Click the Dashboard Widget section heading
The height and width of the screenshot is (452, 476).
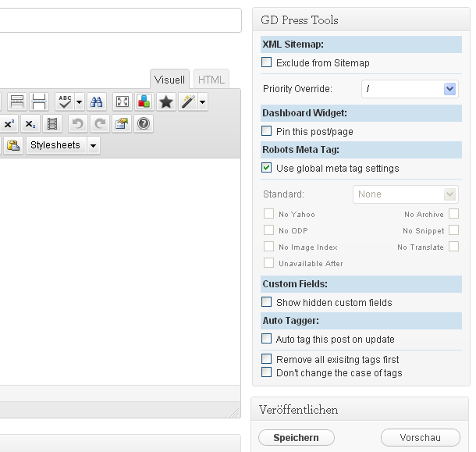point(361,113)
